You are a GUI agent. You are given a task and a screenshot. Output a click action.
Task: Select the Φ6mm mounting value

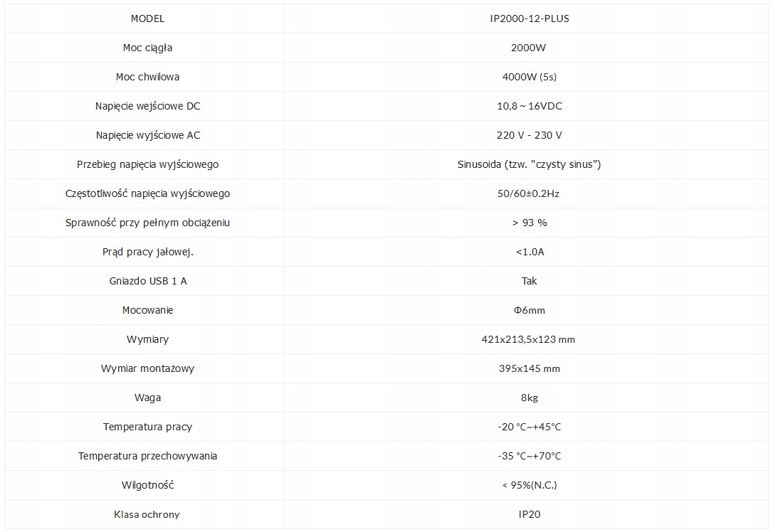[x=529, y=310]
